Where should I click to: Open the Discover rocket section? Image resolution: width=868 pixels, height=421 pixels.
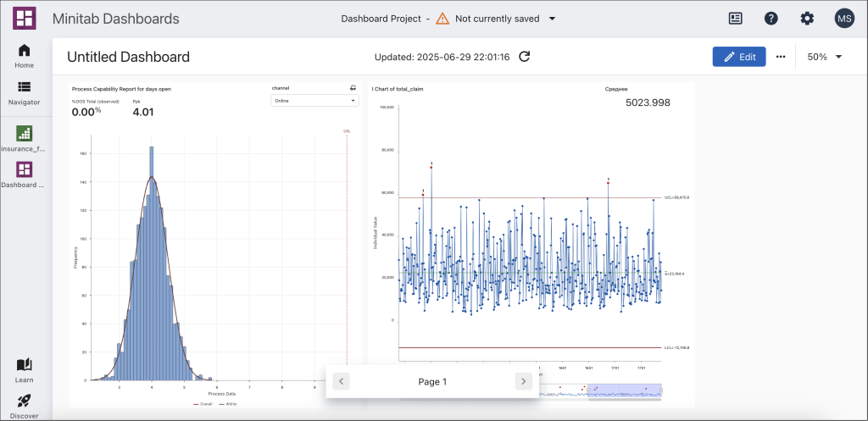tap(25, 407)
